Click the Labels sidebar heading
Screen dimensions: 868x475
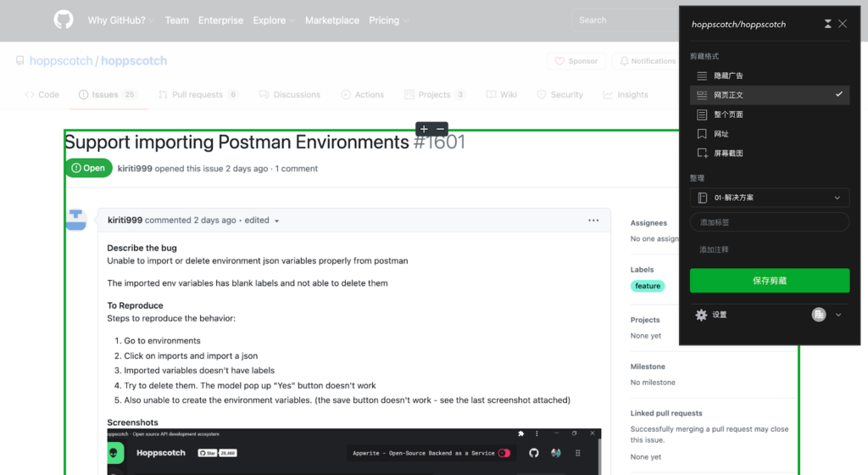643,270
